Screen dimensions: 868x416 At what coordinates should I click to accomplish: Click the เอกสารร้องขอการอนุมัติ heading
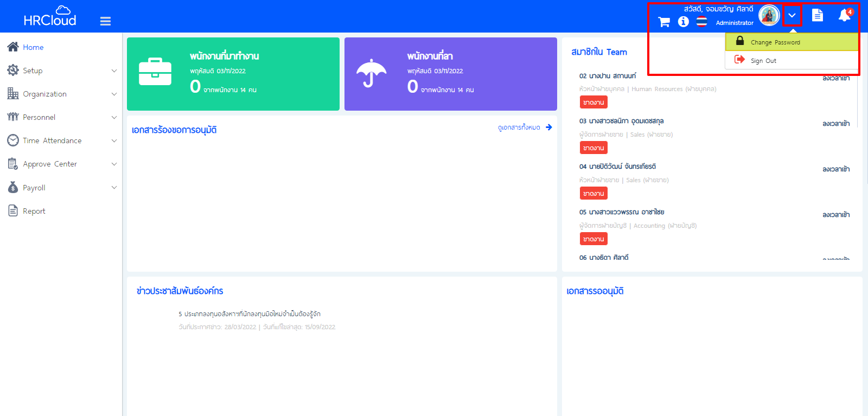(x=174, y=130)
